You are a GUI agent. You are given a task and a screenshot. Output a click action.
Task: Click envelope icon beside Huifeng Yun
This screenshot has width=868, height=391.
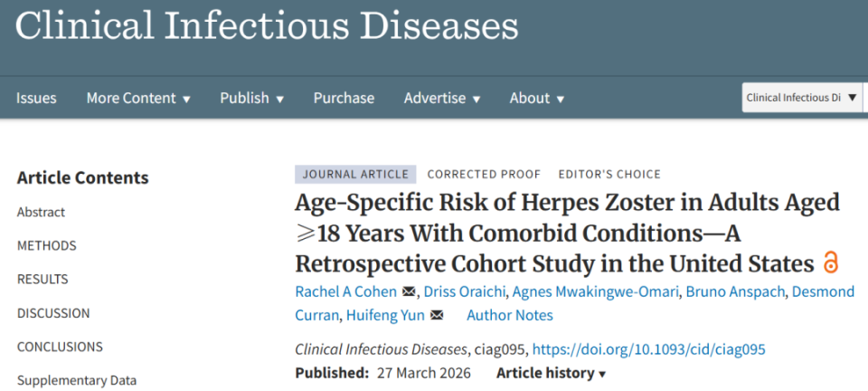pyautogui.click(x=437, y=316)
